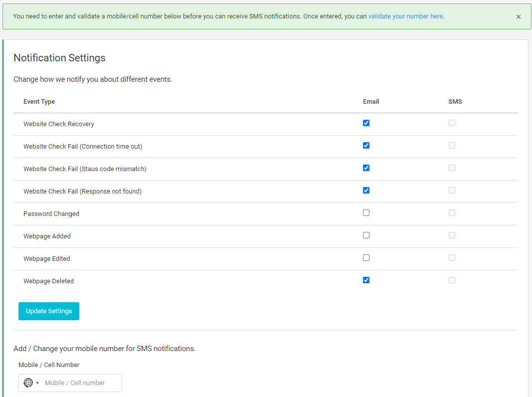Viewport: 532px width, 397px height.
Task: Click SMS checkbox for Staus code mismatch
Action: coord(452,168)
